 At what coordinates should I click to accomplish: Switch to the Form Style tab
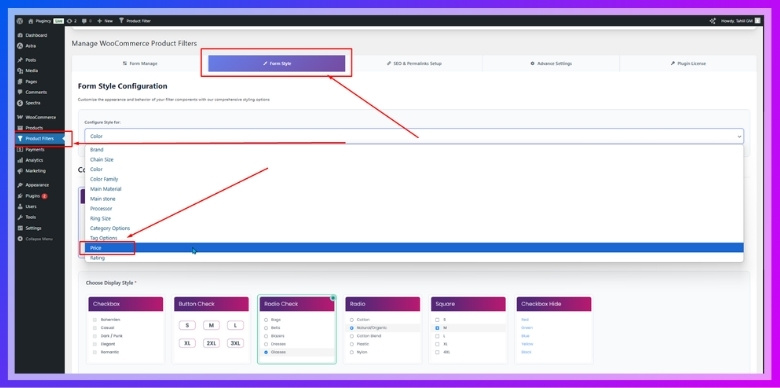(277, 64)
